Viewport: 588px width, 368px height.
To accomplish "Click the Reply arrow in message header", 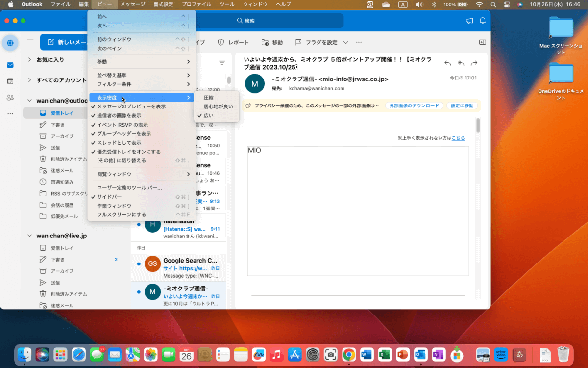I will tap(447, 63).
